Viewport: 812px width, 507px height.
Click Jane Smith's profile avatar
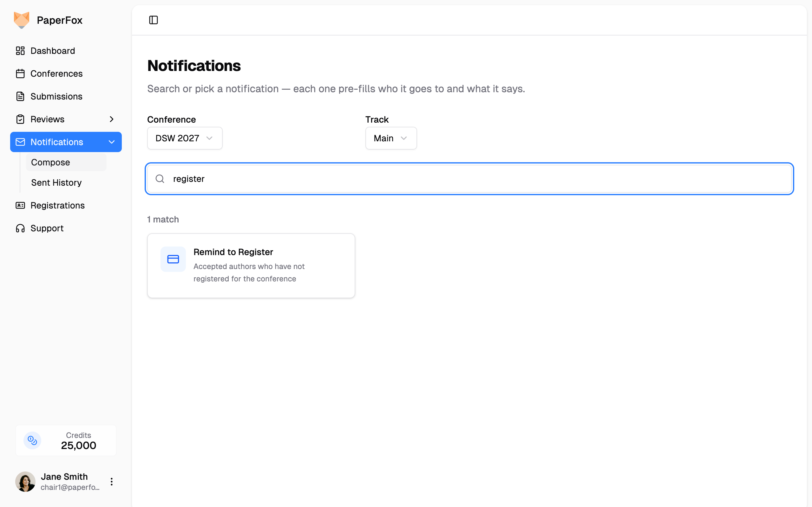pos(25,482)
